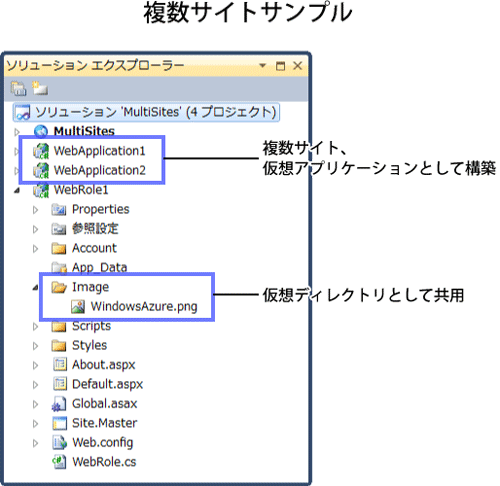Image resolution: width=500 pixels, height=486 pixels.
Task: Click the Styles folder icon
Action: click(59, 346)
